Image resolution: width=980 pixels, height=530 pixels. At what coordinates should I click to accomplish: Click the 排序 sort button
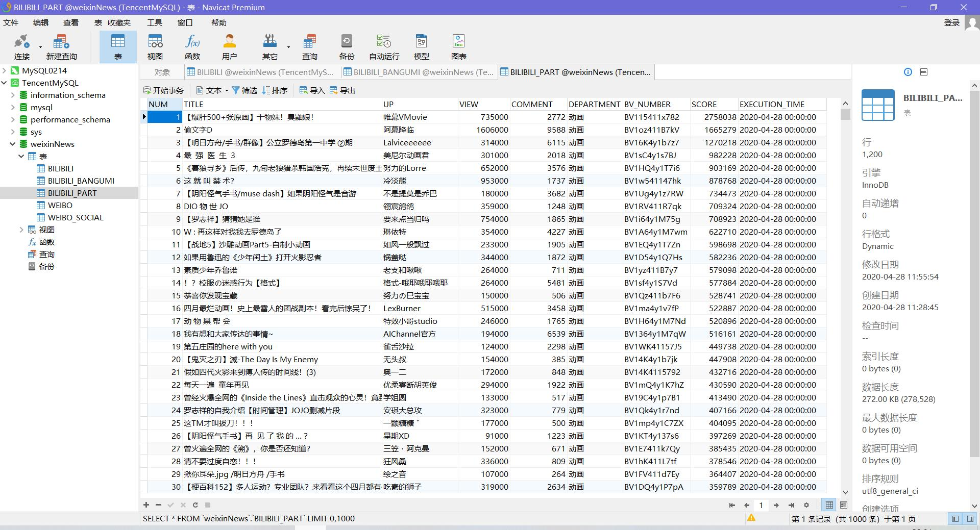[275, 90]
